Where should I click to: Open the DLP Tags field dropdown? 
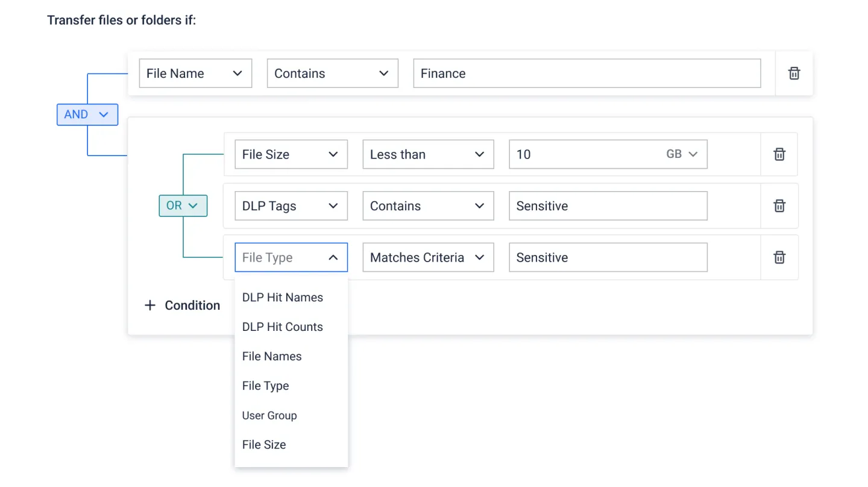point(291,206)
